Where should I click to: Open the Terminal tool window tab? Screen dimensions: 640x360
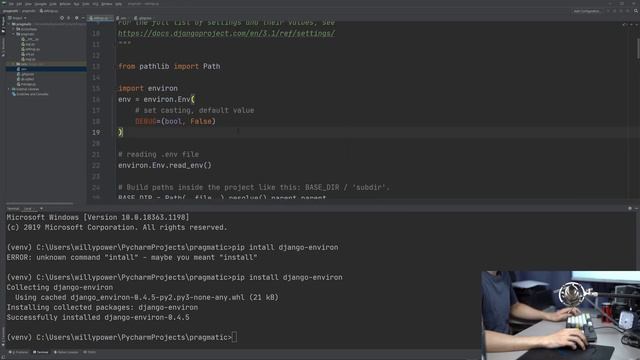[40, 352]
